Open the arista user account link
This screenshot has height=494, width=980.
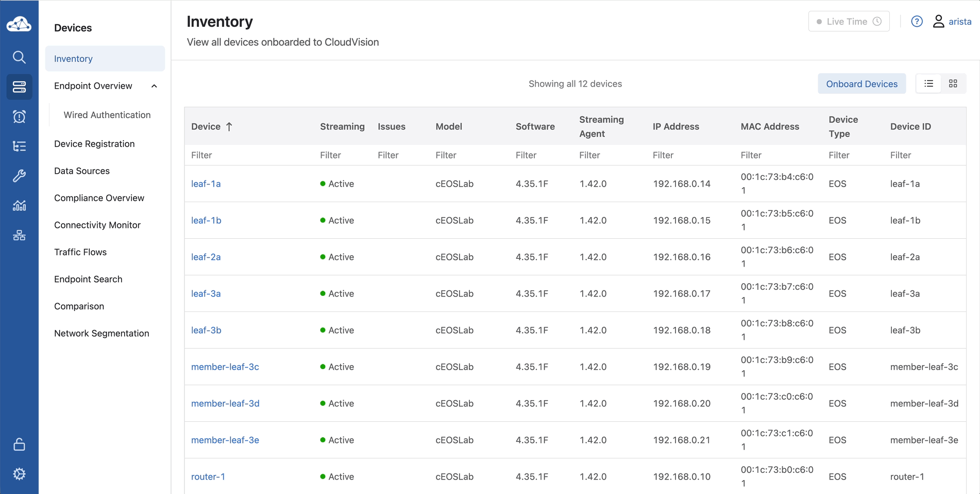click(960, 22)
